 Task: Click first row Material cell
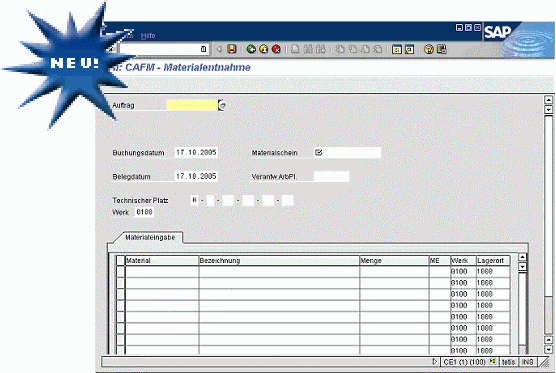162,272
